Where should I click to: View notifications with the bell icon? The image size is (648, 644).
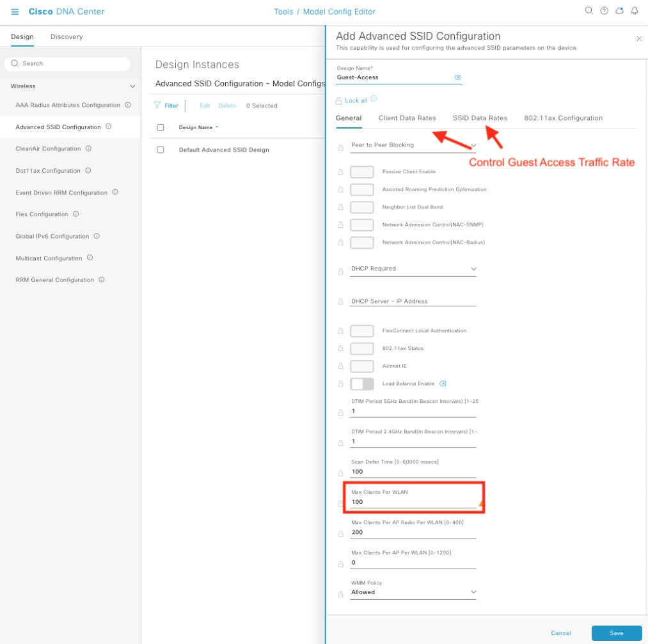tap(634, 10)
